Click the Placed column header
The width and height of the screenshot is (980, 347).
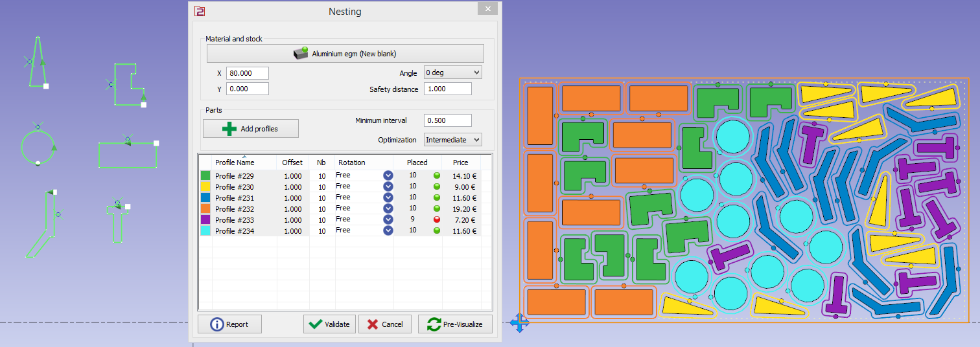[x=417, y=162]
